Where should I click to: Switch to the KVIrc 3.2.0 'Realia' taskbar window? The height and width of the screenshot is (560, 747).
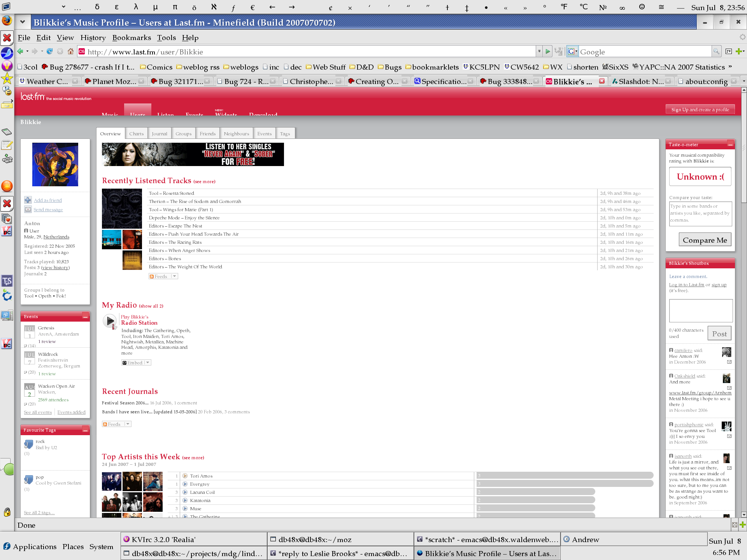coord(194,539)
